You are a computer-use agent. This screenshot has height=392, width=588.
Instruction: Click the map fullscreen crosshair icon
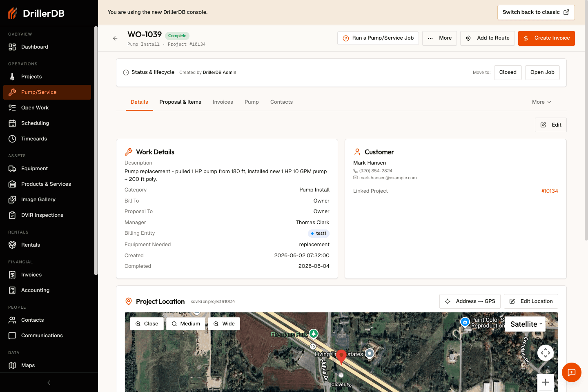coord(545,353)
